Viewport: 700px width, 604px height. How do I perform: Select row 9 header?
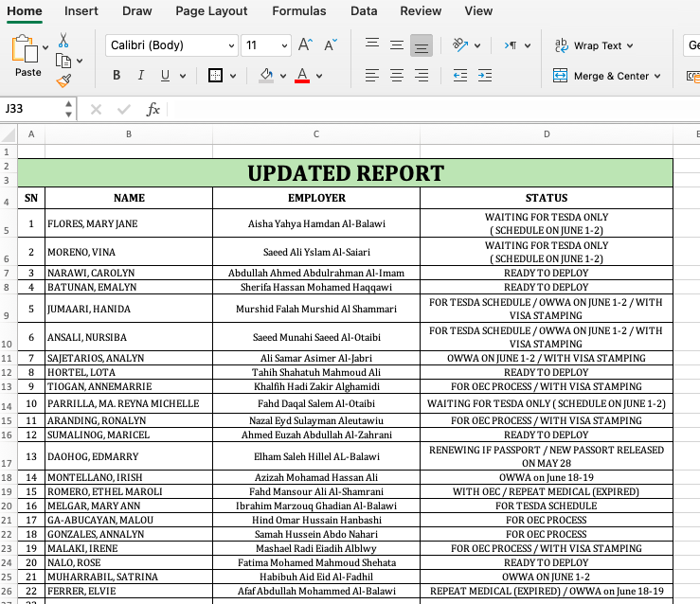[7, 309]
